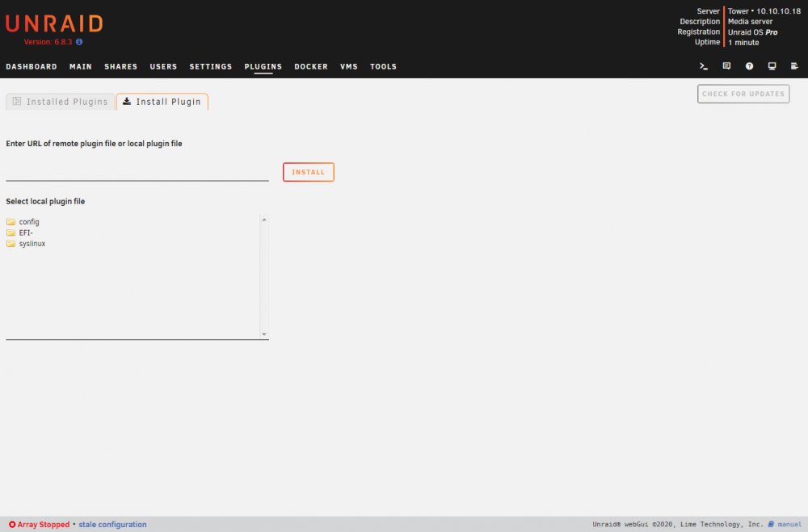Click the config folder icon
This screenshot has height=532, width=808.
[x=11, y=222]
